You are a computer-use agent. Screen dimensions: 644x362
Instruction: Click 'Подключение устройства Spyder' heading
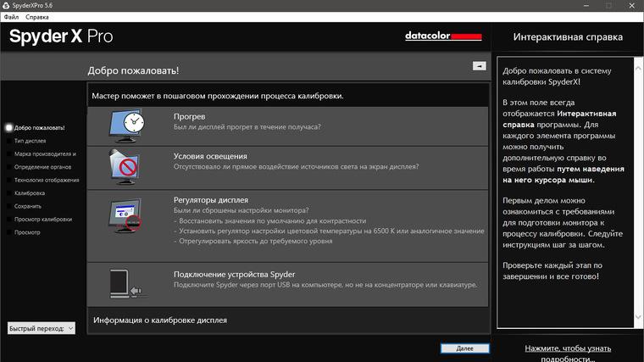coord(234,275)
